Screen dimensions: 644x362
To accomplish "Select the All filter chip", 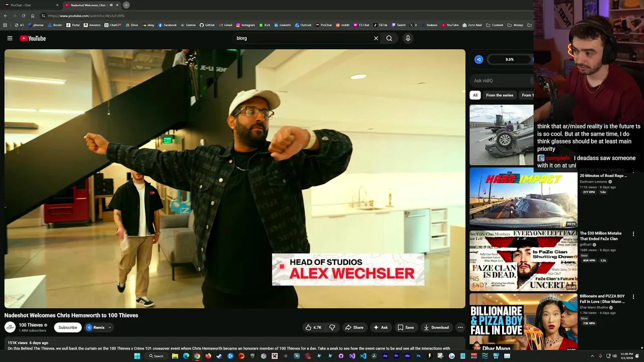I will (x=475, y=95).
